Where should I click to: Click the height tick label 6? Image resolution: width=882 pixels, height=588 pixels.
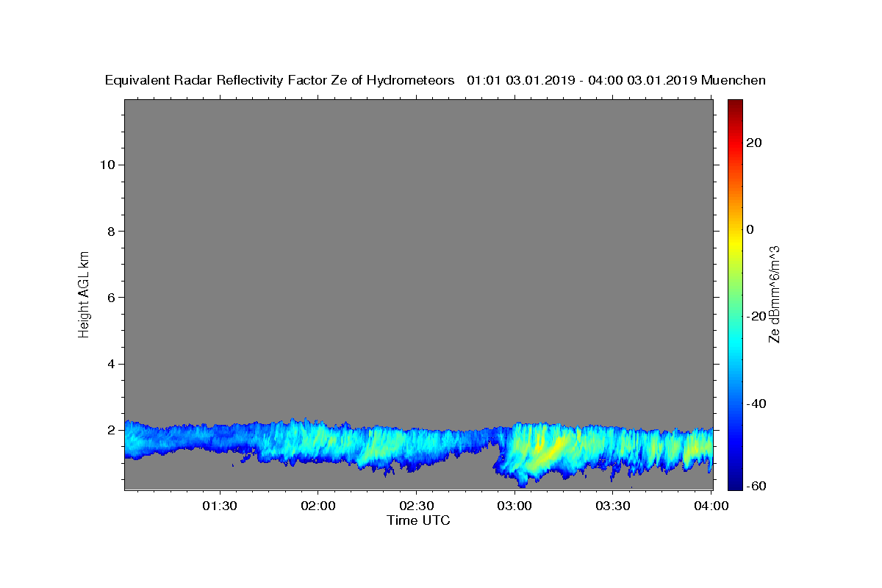coord(110,297)
